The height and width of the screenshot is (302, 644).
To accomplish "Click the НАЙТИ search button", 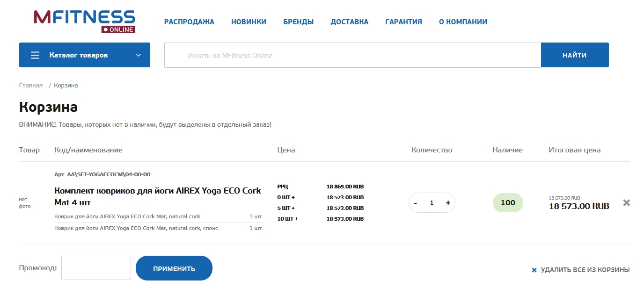I will pyautogui.click(x=575, y=55).
